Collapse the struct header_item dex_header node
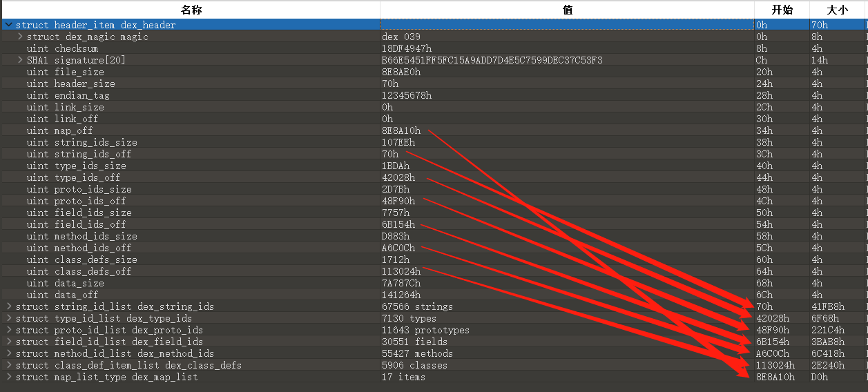 (8, 25)
